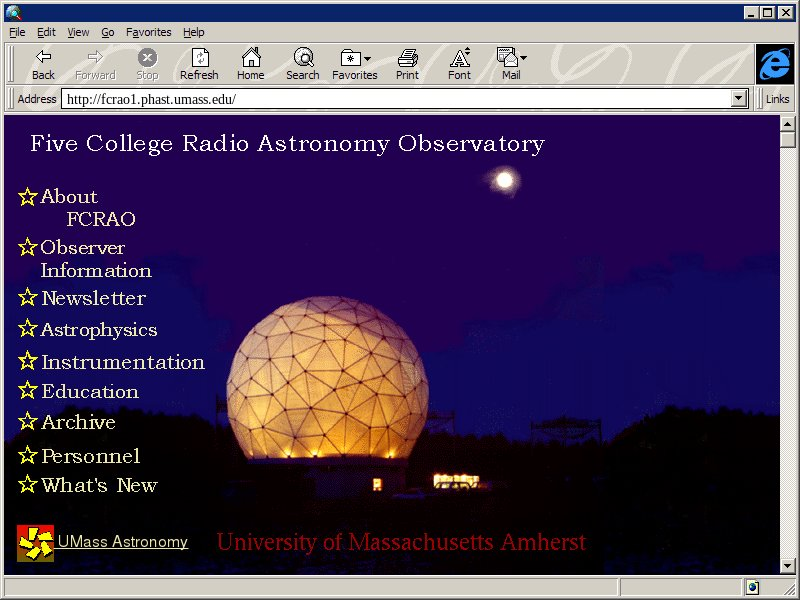The image size is (800, 600).
Task: Open the View menu
Action: [x=78, y=32]
